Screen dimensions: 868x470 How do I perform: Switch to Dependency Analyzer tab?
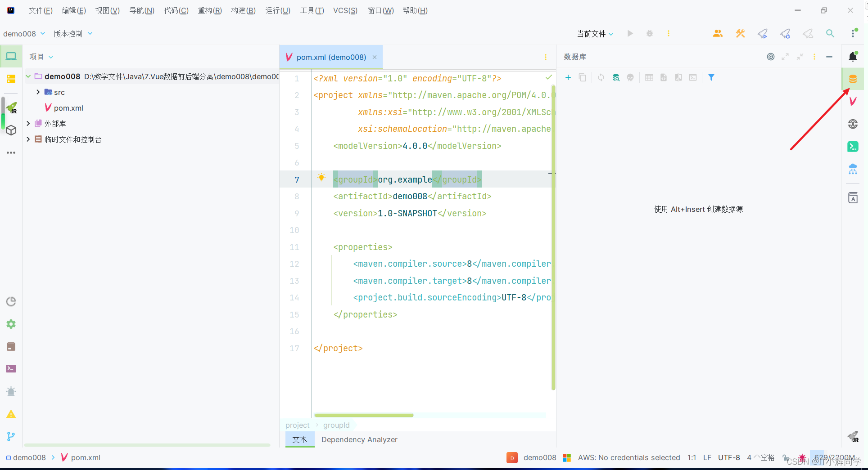(359, 439)
